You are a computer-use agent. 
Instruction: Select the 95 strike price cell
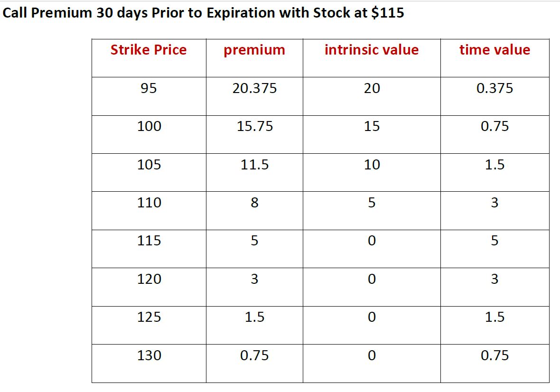pyautogui.click(x=149, y=88)
